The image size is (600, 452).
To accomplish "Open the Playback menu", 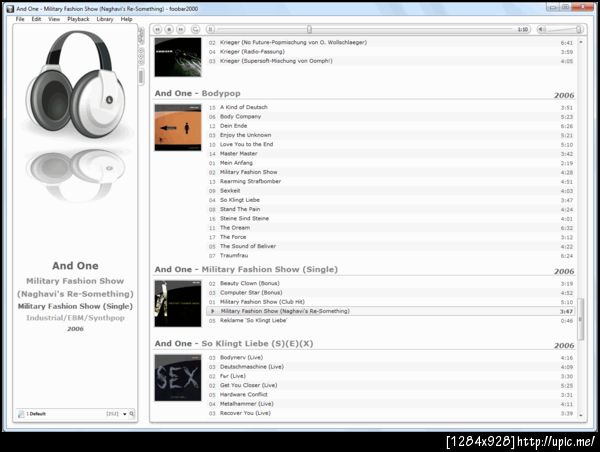I will pos(78,19).
